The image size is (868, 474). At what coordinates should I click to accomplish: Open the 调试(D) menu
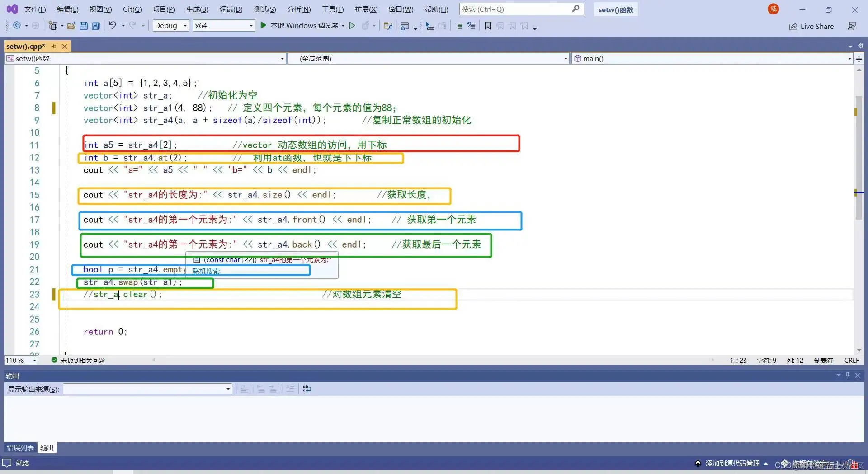(x=231, y=9)
